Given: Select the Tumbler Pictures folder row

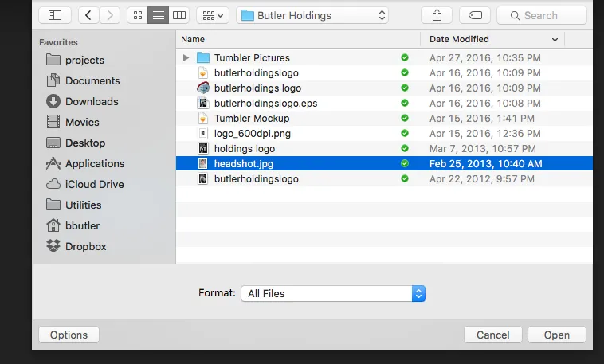Looking at the screenshot, I should click(384, 58).
